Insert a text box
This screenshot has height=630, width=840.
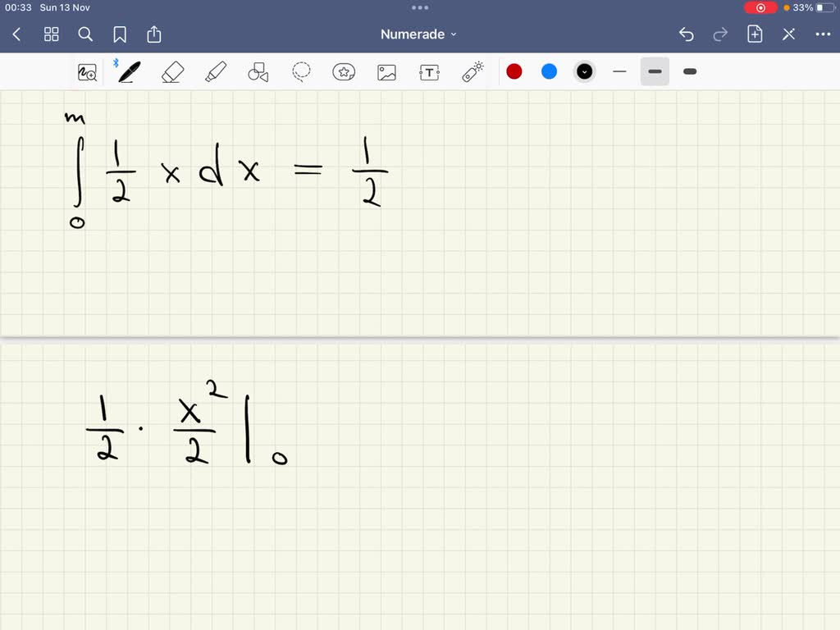tap(429, 71)
